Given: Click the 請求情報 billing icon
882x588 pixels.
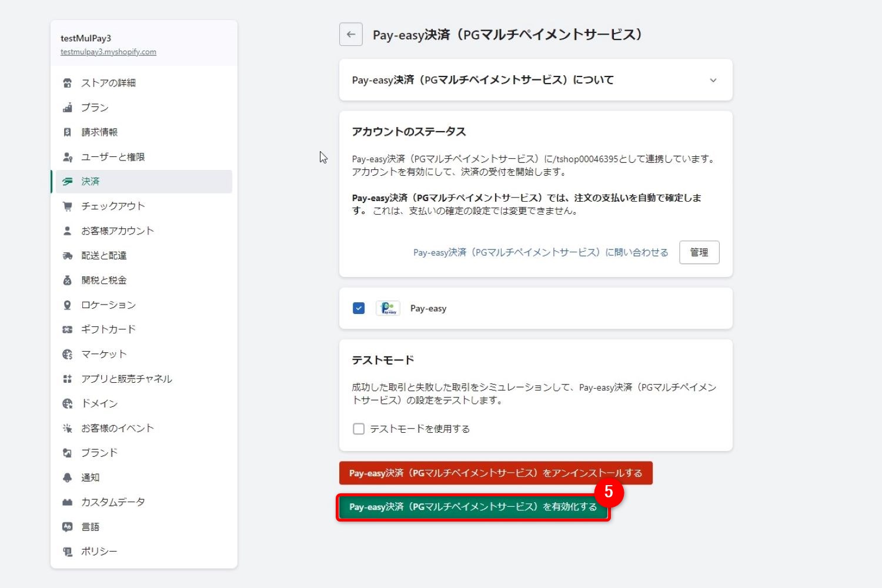Looking at the screenshot, I should coord(67,132).
